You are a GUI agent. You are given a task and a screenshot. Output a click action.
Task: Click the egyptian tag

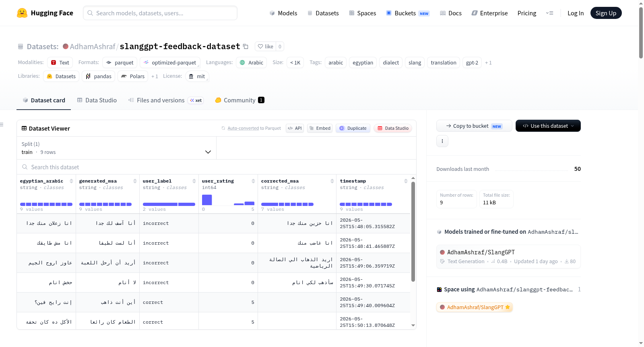point(363,62)
